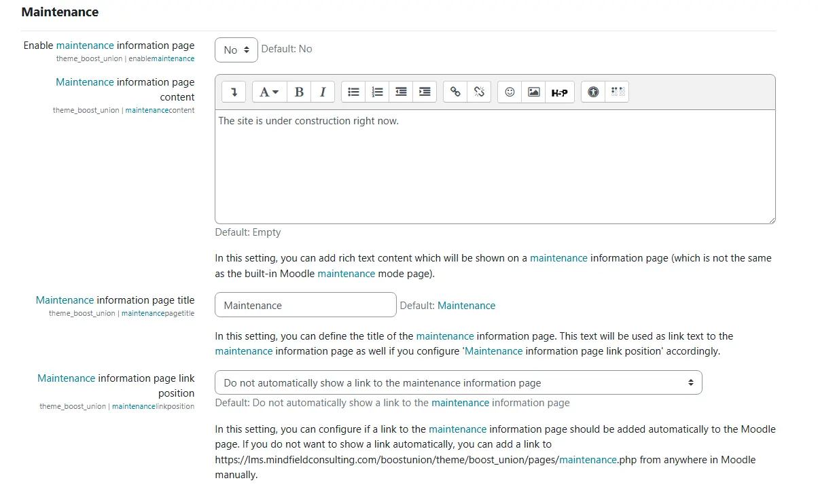Image resolution: width=818 pixels, height=504 pixels.
Task: Open Enable maintenance information page dropdown
Action: coord(236,50)
